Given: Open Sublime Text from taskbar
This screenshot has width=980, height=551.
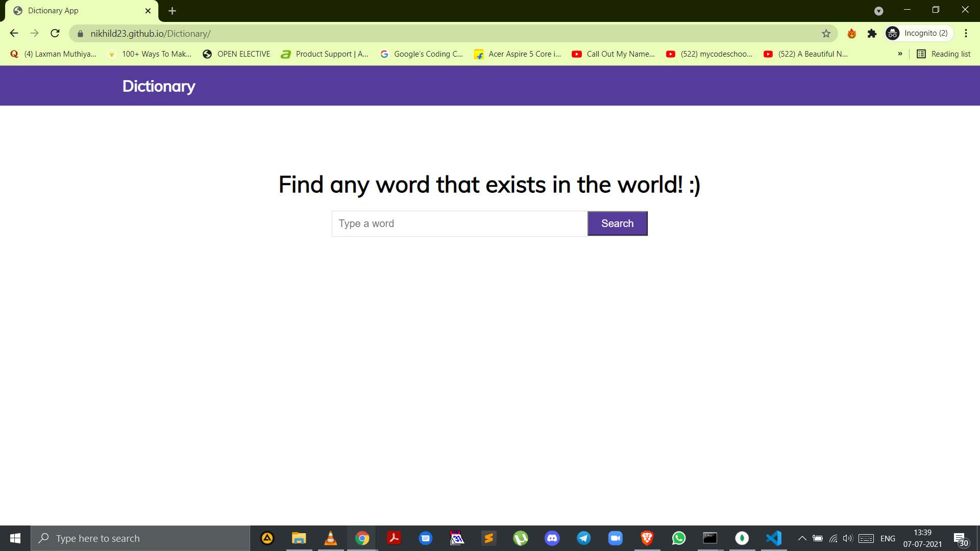Looking at the screenshot, I should click(x=488, y=538).
